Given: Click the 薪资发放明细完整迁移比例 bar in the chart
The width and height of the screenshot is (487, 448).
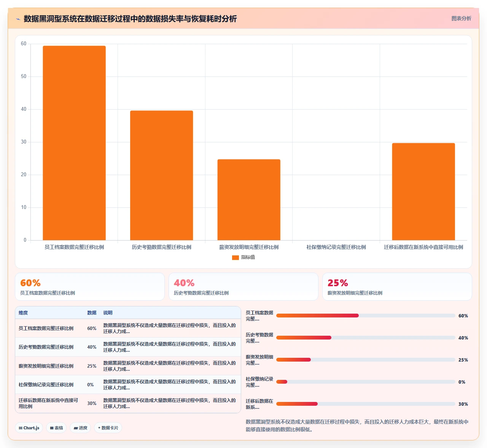Looking at the screenshot, I should click(249, 200).
